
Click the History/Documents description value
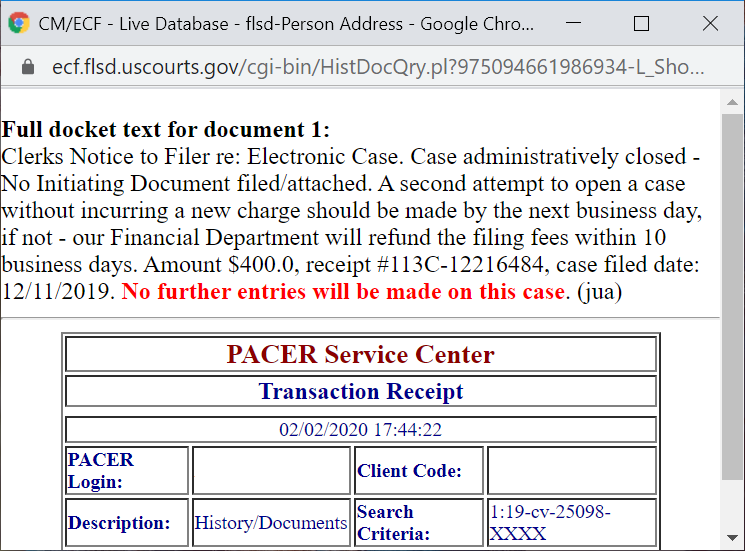(270, 523)
